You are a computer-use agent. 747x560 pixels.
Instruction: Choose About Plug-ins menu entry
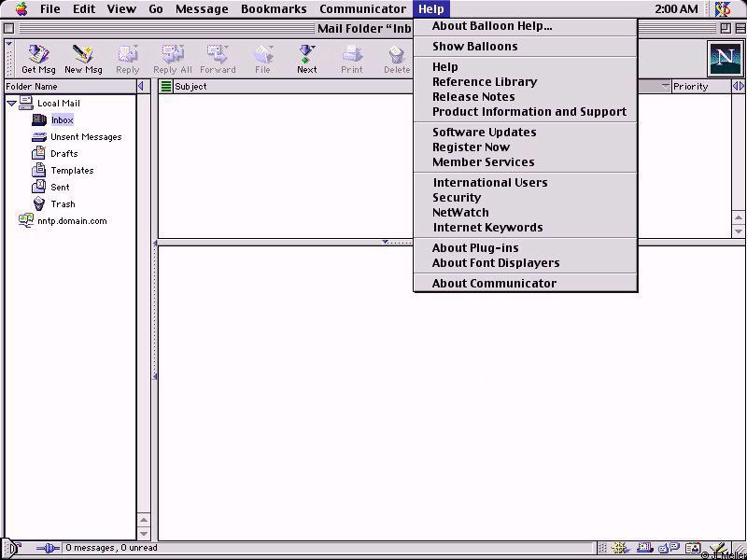(x=526, y=248)
